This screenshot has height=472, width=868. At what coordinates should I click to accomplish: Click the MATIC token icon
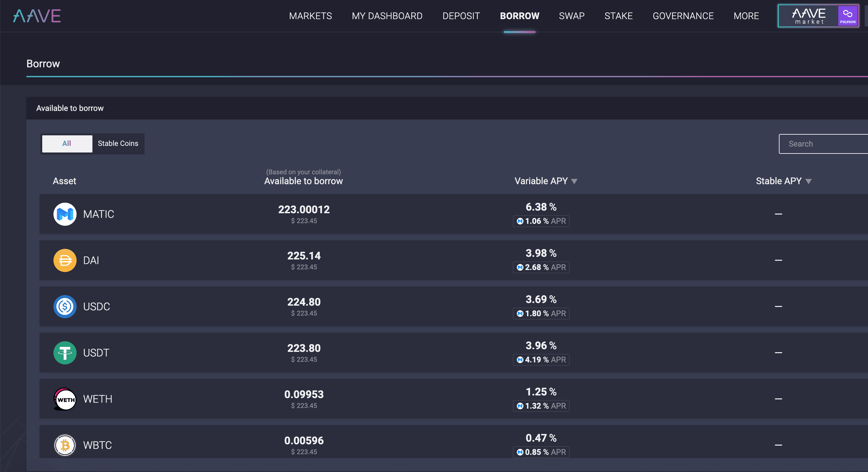tap(65, 214)
